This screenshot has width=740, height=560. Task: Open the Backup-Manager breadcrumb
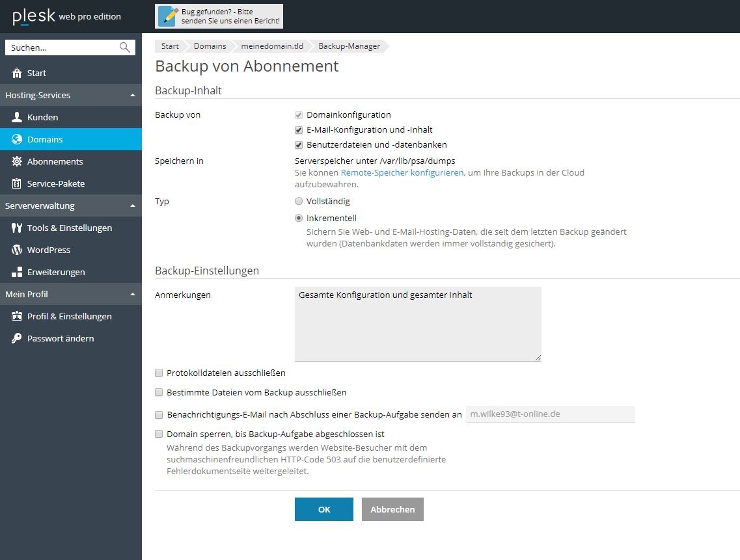tap(349, 46)
